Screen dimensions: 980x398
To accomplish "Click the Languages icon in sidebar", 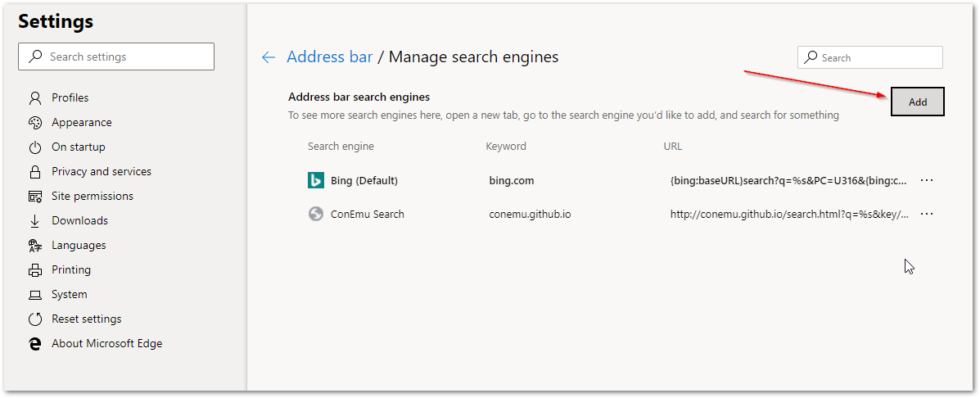I will [x=35, y=246].
